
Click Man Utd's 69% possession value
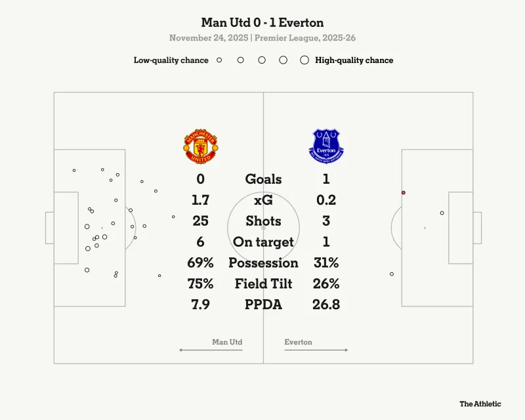click(200, 263)
